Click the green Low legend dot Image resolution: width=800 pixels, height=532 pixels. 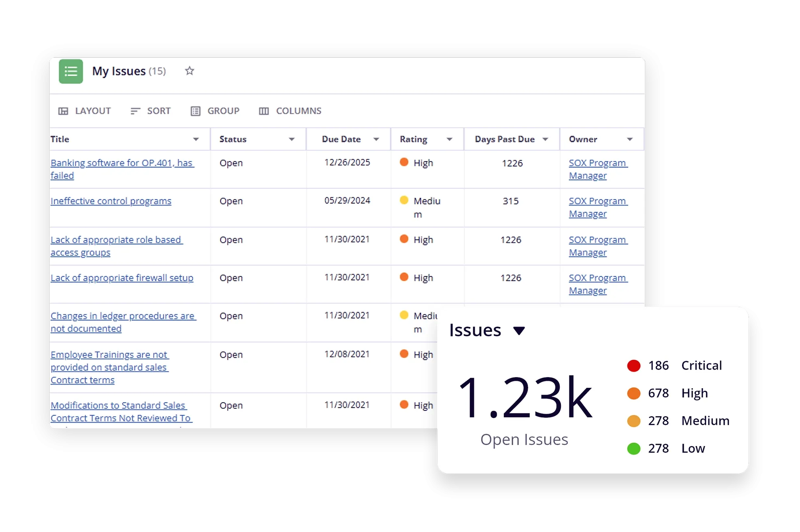[634, 449]
